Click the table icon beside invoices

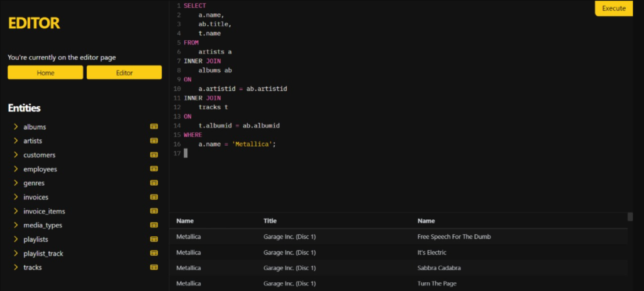[x=154, y=197]
